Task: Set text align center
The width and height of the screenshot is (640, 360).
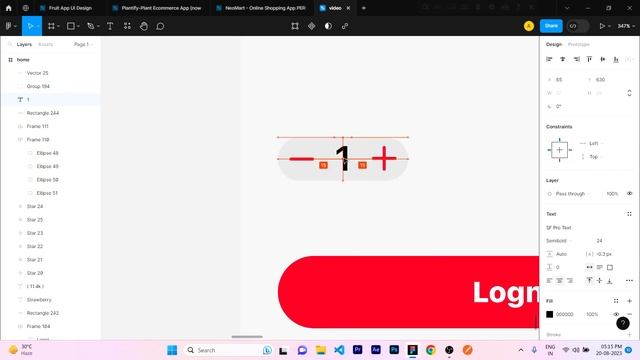Action: [560, 280]
